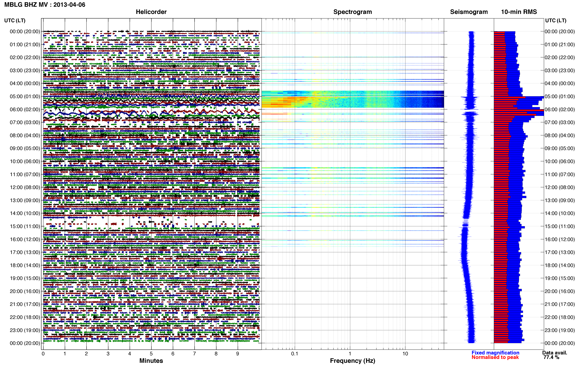The image size is (588, 368).
Task: Click the 77.4 % data availability value
Action: [551, 357]
